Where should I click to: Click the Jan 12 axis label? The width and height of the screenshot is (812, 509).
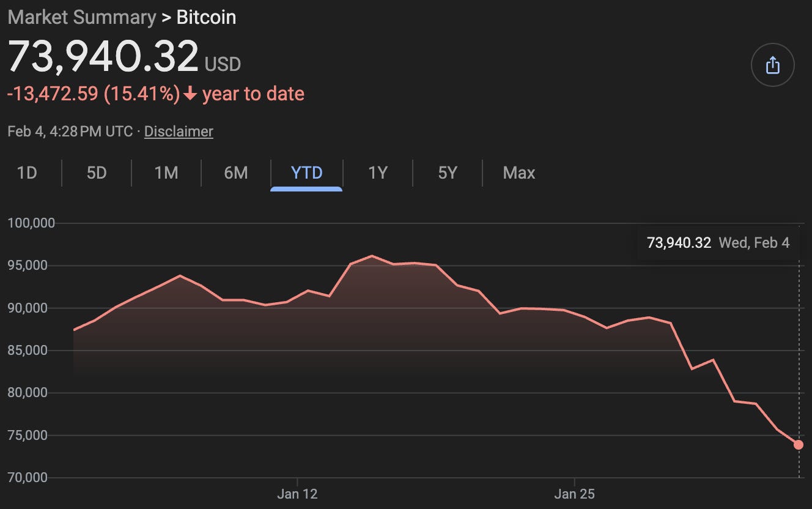pos(297,494)
